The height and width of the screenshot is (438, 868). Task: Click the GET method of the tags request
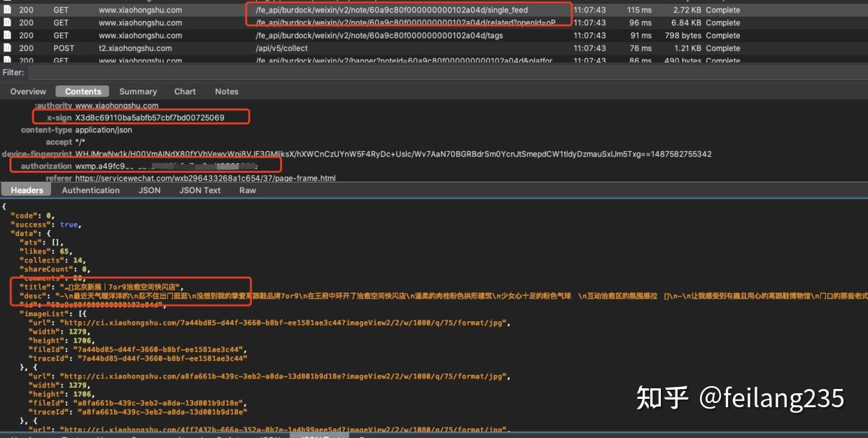click(x=61, y=36)
